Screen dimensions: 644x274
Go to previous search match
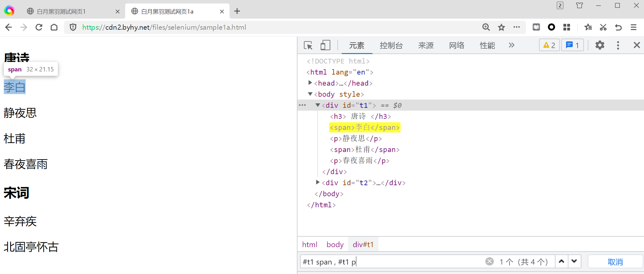click(561, 261)
